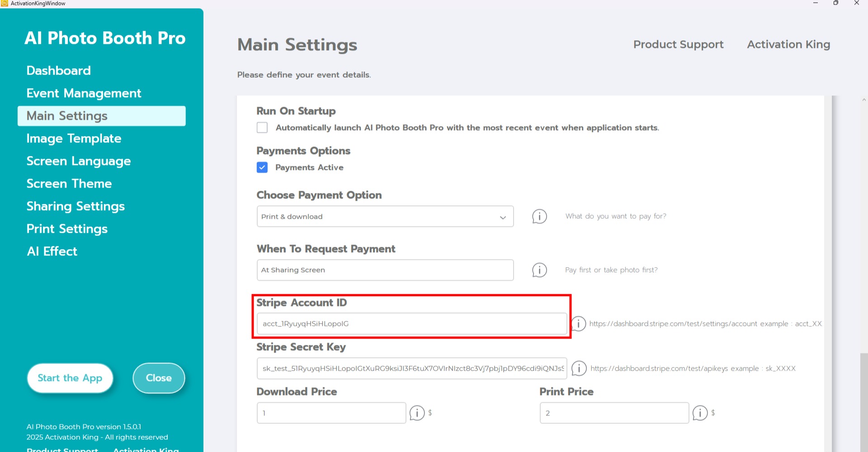Click info icon beside Choose Payment Option
This screenshot has width=868, height=452.
539,217
